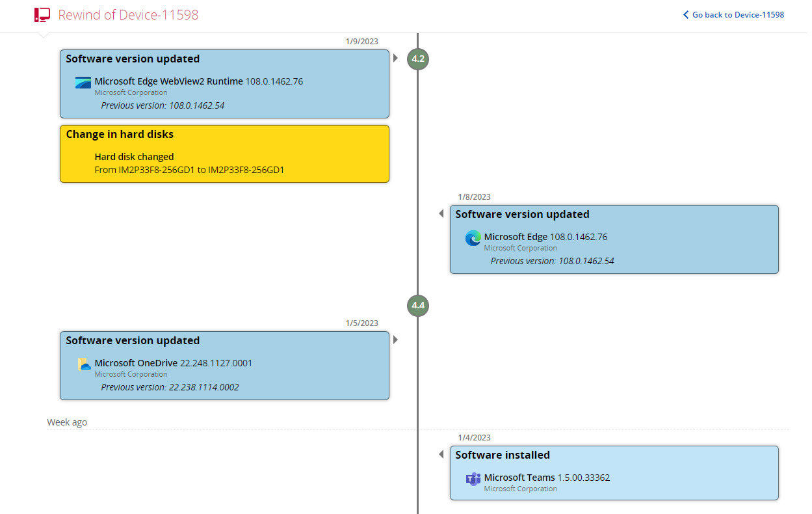Click the Microsoft Edge browser icon
The height and width of the screenshot is (514, 812).
473,238
